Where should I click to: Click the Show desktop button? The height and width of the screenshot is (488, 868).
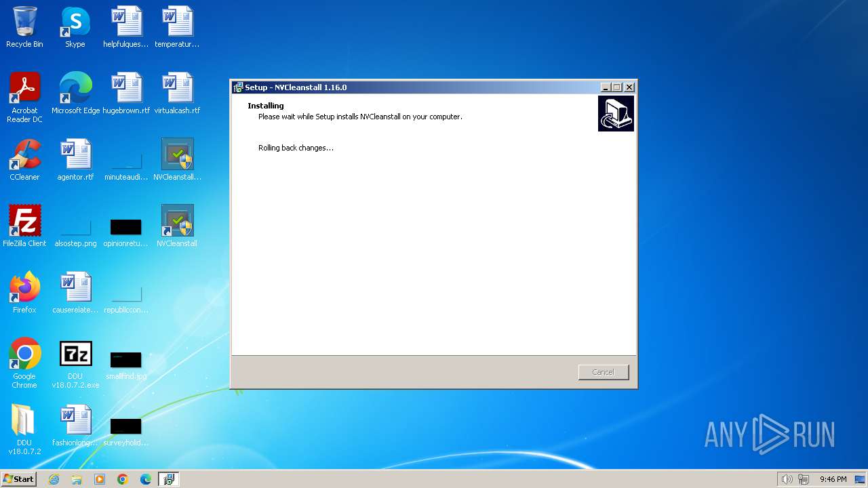[x=861, y=479]
